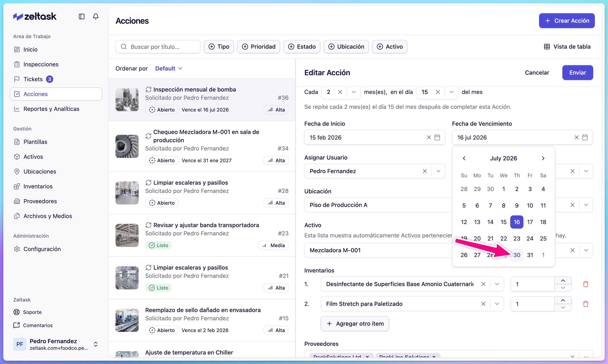Open Ubicaciones in sidebar
The width and height of the screenshot is (608, 364).
(56, 171)
